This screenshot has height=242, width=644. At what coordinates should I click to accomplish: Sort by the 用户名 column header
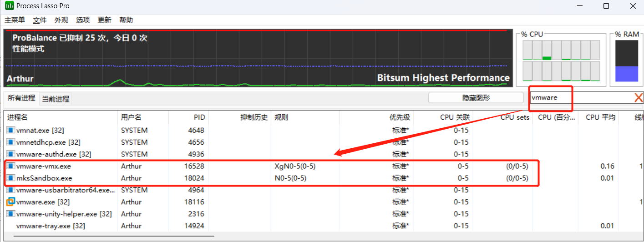(143, 117)
